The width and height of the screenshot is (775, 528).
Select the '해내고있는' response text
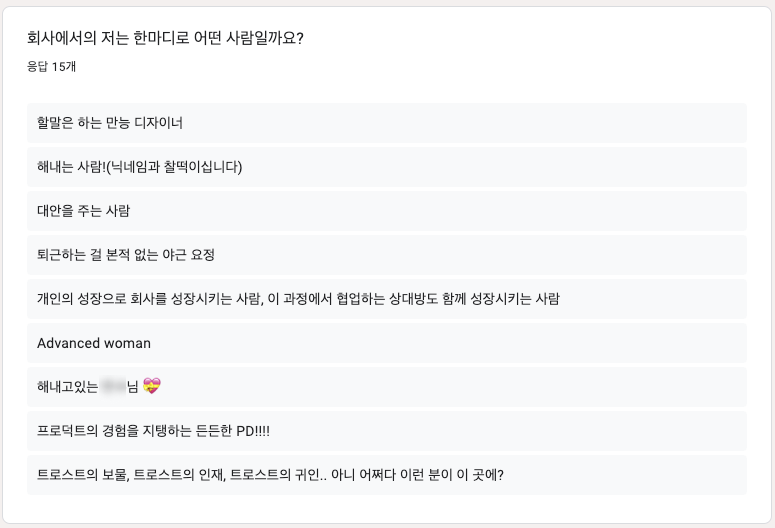pos(68,387)
